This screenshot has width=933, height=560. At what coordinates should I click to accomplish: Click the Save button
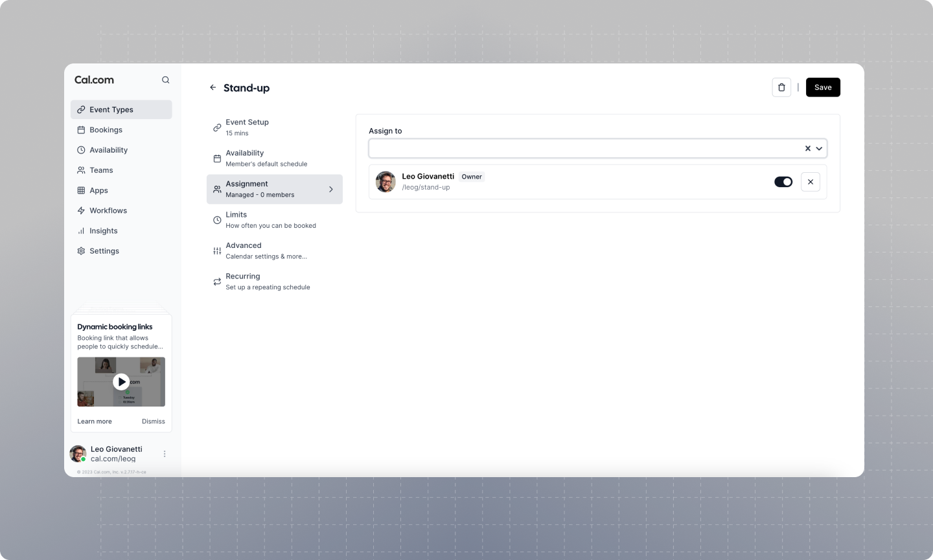(823, 87)
